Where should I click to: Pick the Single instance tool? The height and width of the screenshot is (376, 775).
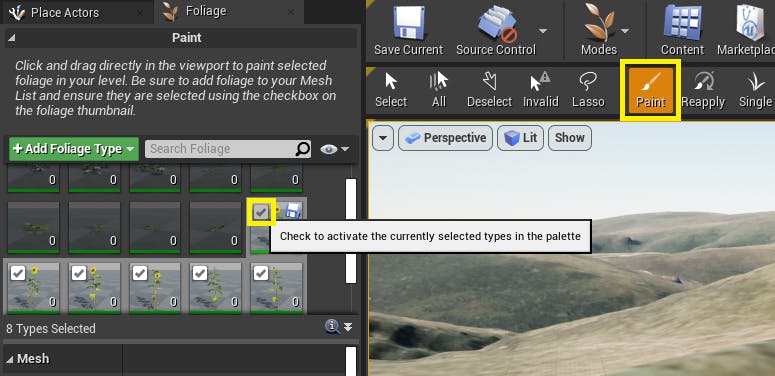point(755,90)
